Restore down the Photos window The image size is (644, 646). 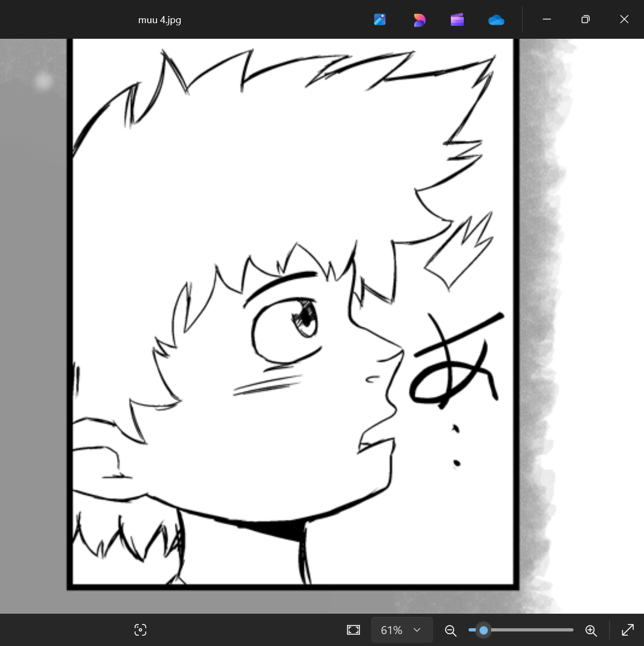pos(585,19)
